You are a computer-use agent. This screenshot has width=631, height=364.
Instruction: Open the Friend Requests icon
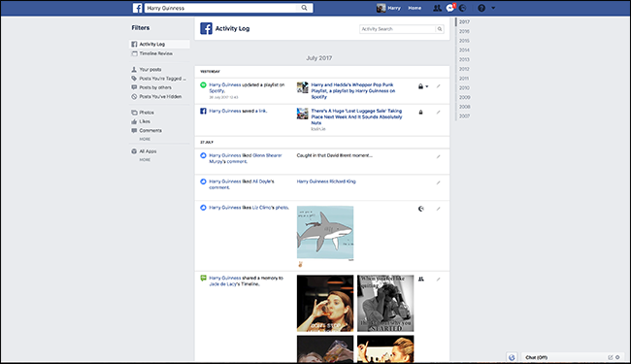click(x=437, y=8)
